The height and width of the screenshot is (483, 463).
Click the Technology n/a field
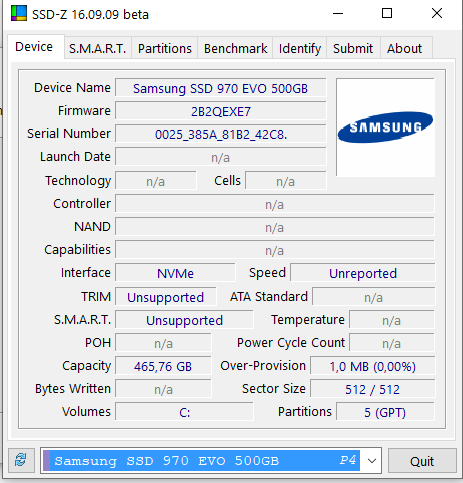click(x=156, y=181)
